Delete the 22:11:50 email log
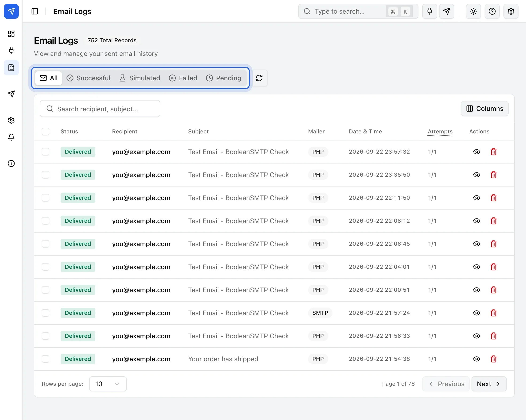This screenshot has width=526, height=420. pyautogui.click(x=494, y=198)
